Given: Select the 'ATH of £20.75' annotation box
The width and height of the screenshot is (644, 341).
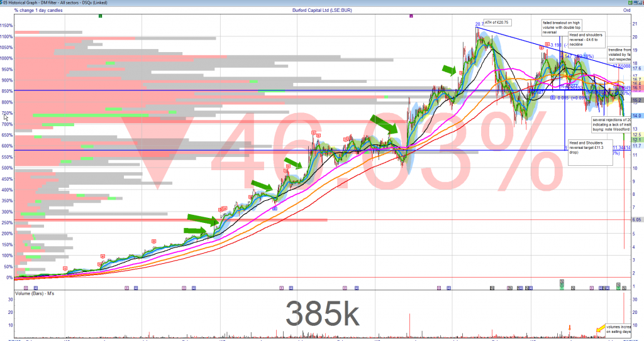Looking at the screenshot, I should tap(496, 22).
